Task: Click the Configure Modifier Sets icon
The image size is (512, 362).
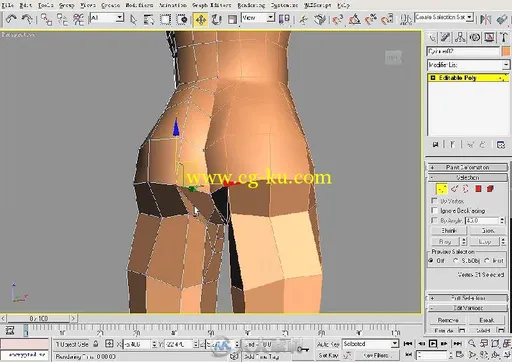Action: pos(501,145)
